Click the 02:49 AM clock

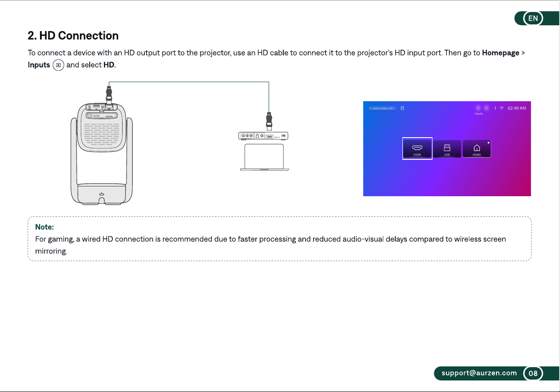tap(516, 108)
